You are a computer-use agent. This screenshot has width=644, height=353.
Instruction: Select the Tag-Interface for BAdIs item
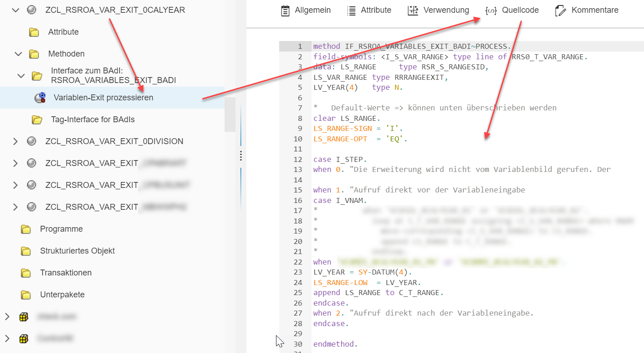tap(92, 119)
